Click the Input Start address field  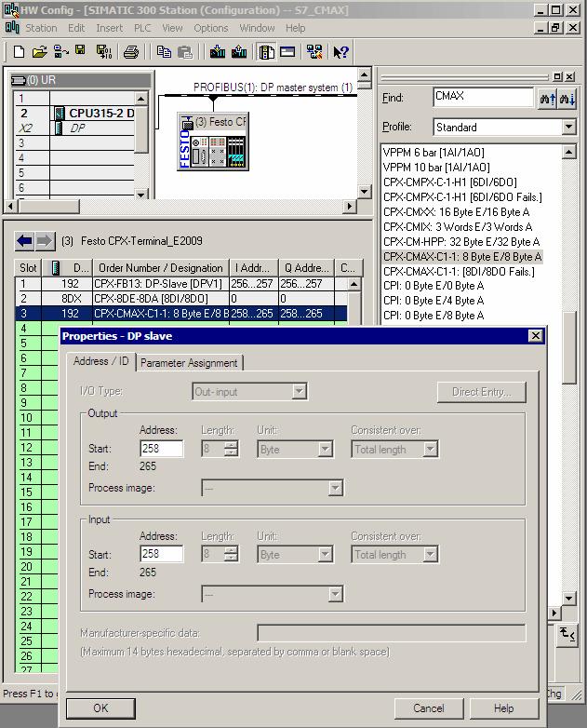[162, 553]
